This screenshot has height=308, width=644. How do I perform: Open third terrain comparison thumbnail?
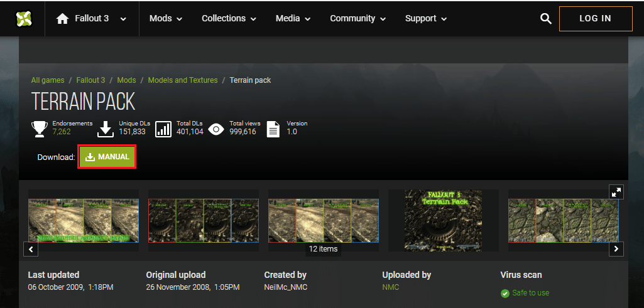(324, 220)
